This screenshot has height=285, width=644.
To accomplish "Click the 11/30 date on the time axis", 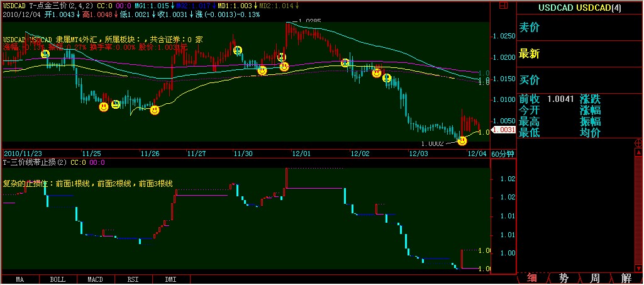I will point(243,154).
